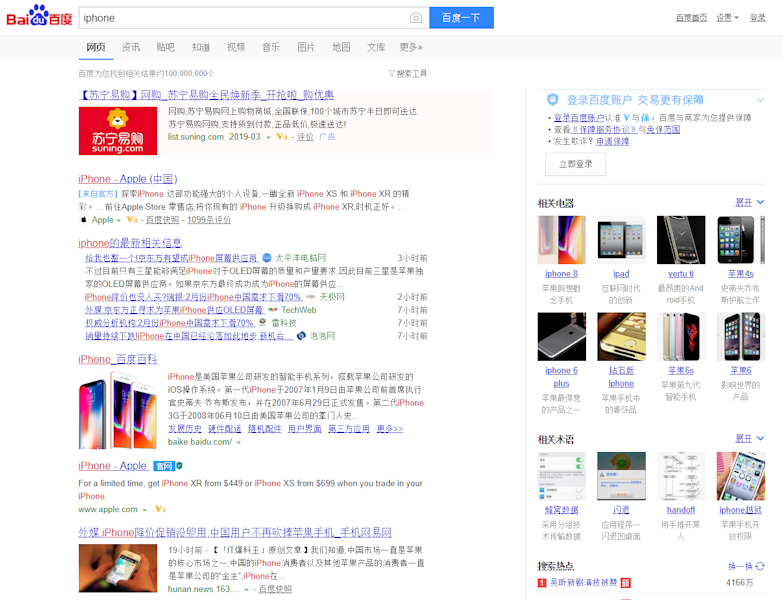Click the 苹果4s related thumbnail
Viewport: 783px width, 600px height.
tap(741, 240)
